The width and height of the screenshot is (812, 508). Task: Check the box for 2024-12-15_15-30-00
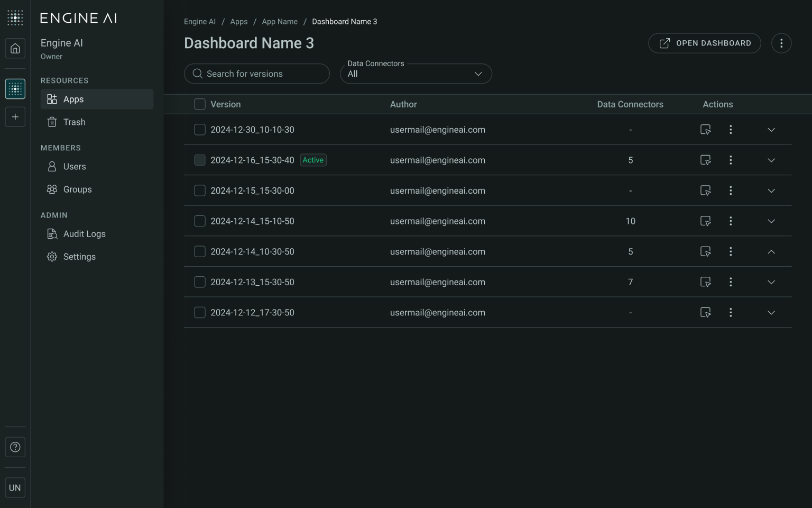click(x=200, y=190)
